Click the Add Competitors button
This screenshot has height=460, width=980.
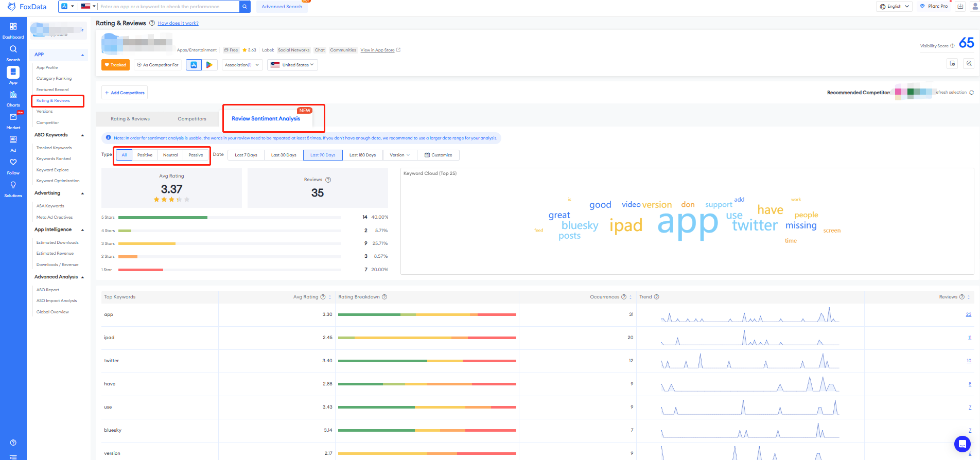tap(125, 93)
